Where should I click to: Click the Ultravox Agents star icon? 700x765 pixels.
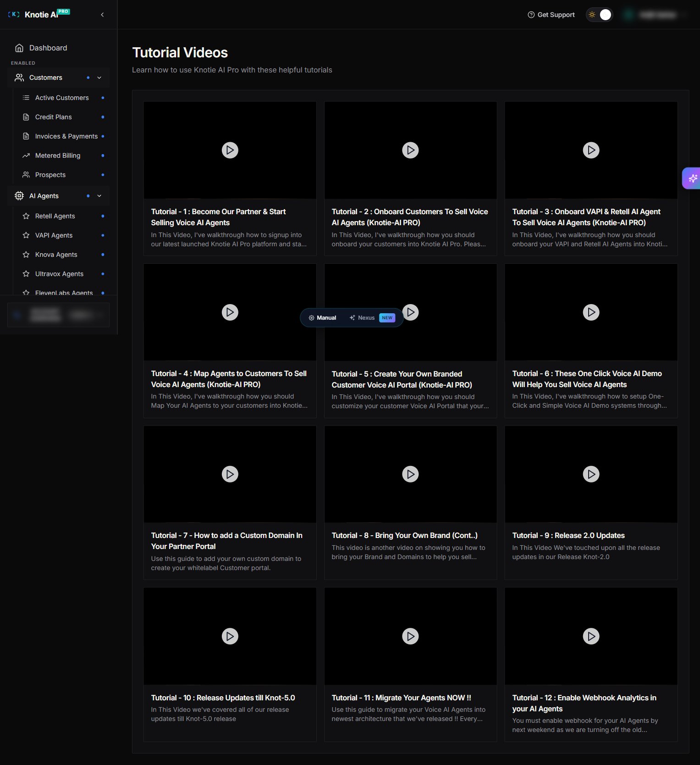coord(26,274)
